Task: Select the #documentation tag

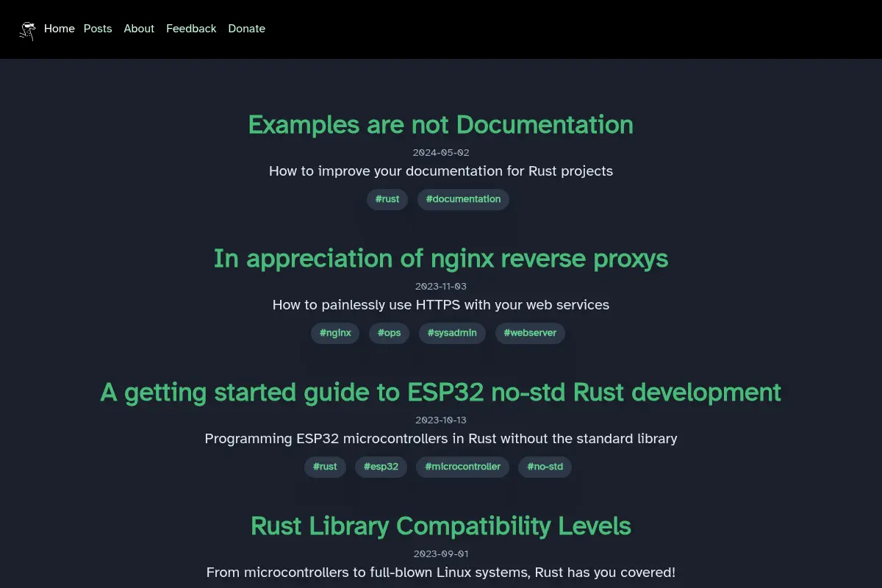Action: [x=463, y=199]
